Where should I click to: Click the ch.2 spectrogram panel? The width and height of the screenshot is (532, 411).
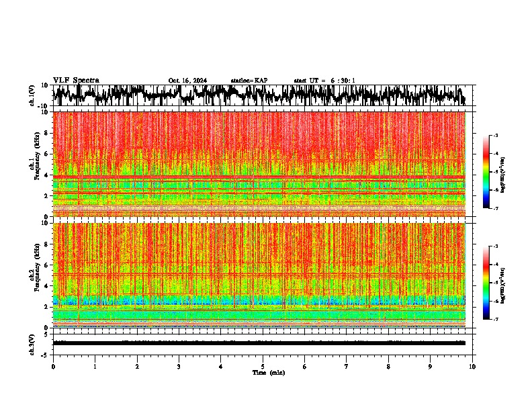click(x=259, y=275)
